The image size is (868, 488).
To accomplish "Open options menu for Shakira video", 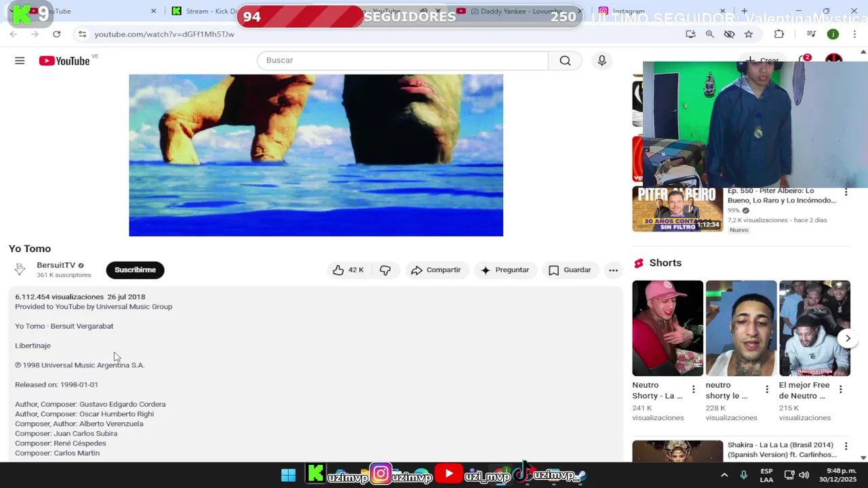I will [846, 447].
